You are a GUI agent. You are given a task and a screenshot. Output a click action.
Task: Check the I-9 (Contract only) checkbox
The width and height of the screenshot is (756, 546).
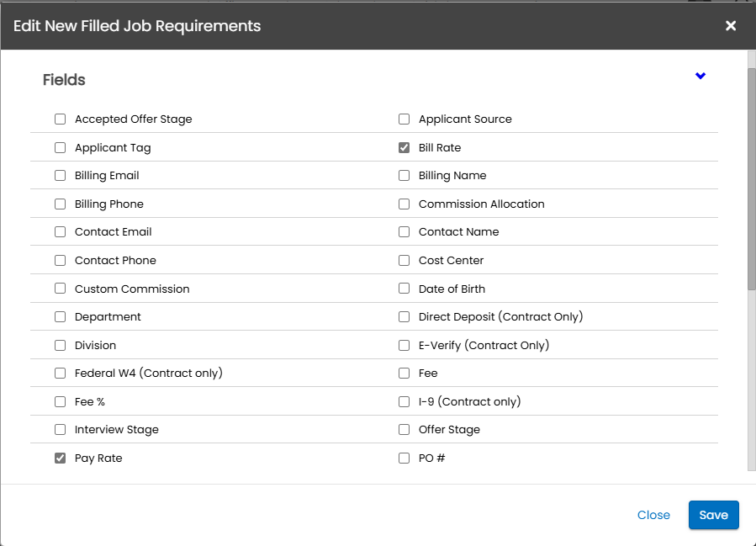[404, 402]
